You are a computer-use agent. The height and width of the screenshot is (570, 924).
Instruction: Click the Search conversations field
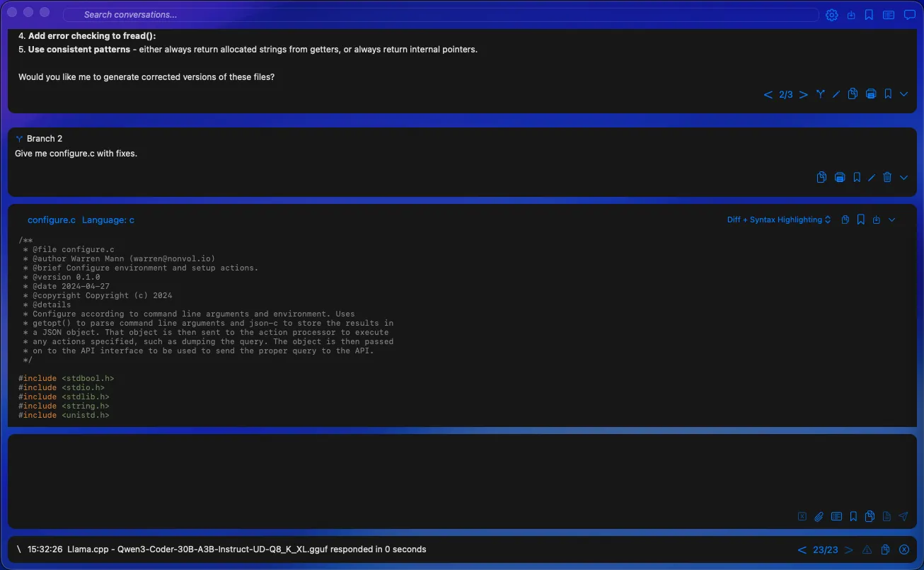pos(439,15)
